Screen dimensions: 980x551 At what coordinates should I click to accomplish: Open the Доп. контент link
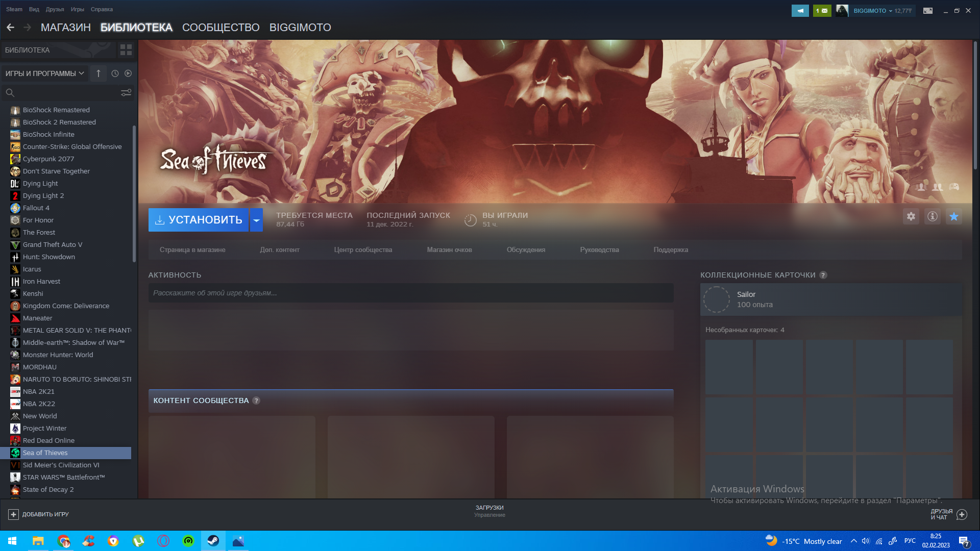(x=280, y=250)
